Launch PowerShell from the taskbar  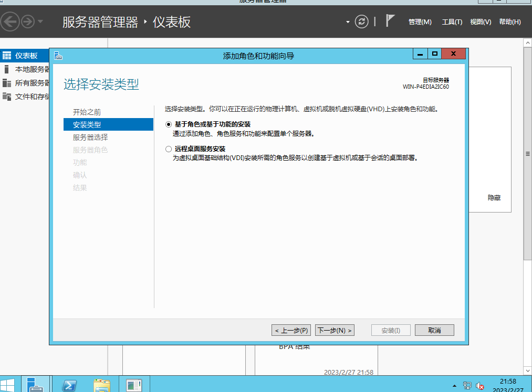coord(69,385)
